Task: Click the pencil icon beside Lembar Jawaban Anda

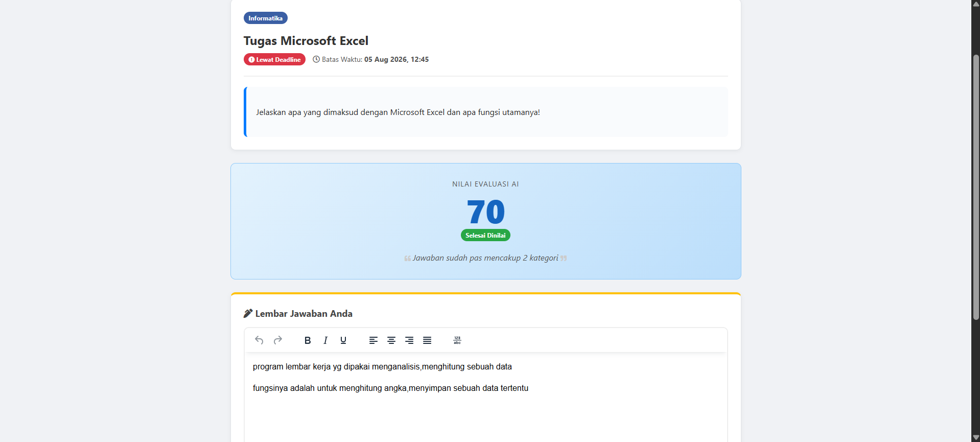Action: point(248,313)
